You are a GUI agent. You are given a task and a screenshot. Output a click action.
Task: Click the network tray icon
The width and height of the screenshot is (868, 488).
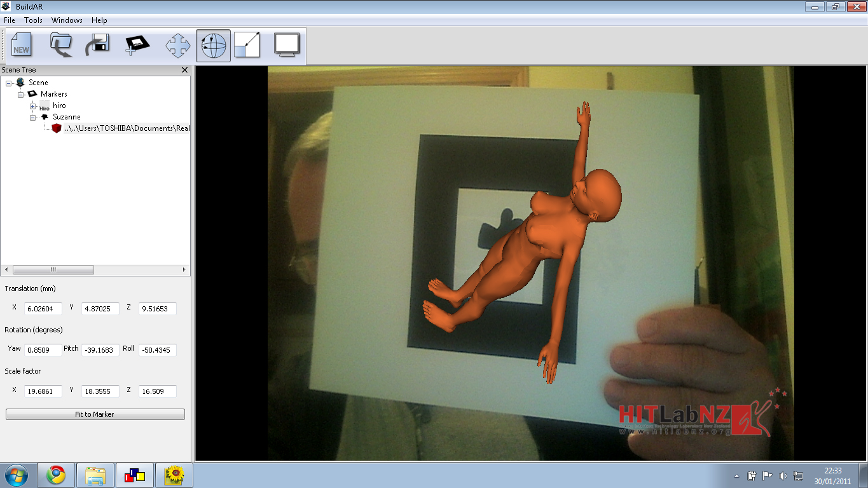(x=799, y=475)
